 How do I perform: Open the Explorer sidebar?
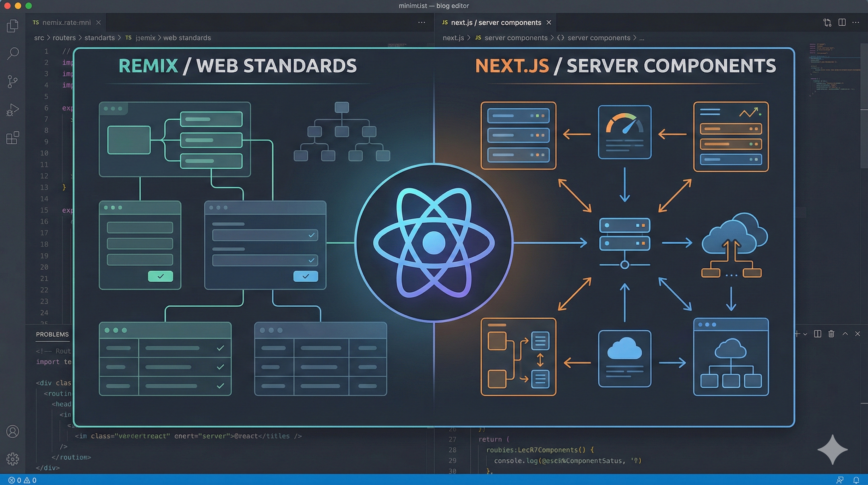pos(13,26)
